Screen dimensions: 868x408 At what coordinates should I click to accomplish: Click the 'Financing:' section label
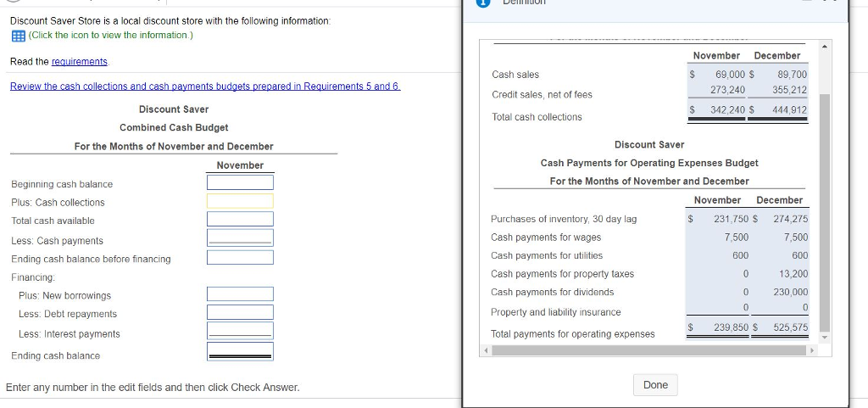point(33,277)
